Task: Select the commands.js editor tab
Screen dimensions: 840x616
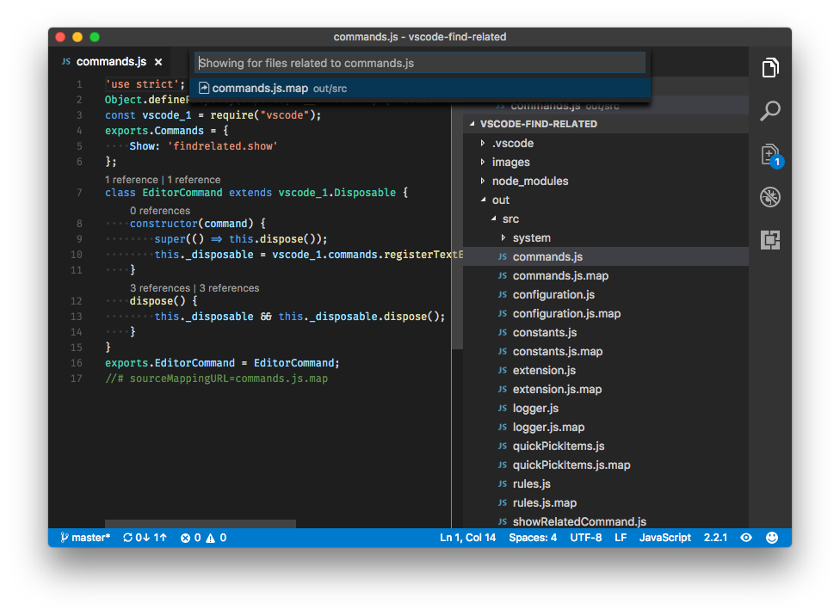Action: (x=111, y=62)
